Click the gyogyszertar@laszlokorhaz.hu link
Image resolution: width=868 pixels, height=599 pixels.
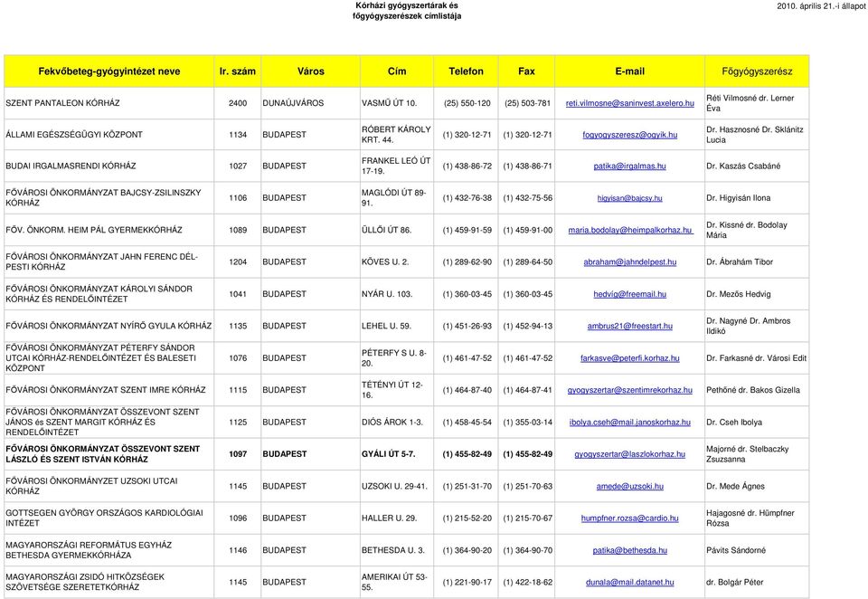click(x=629, y=454)
